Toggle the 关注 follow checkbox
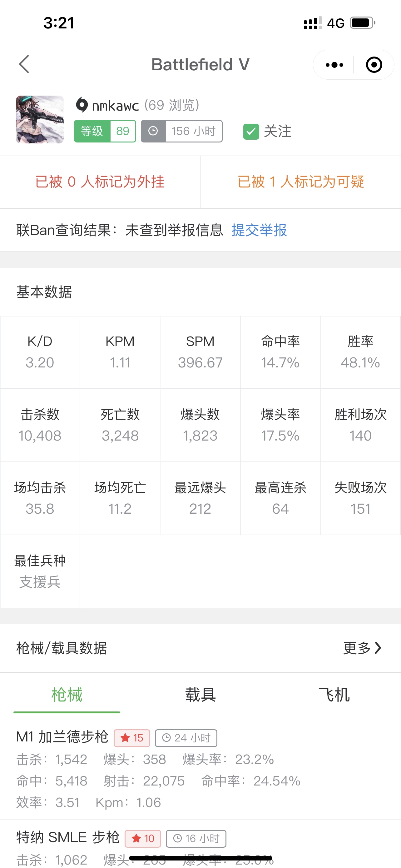This screenshot has height=868, width=401. pos(251,132)
